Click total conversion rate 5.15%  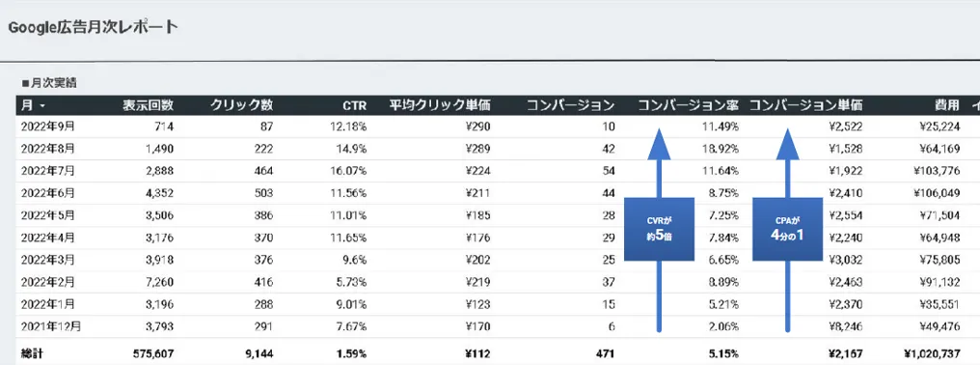click(723, 353)
